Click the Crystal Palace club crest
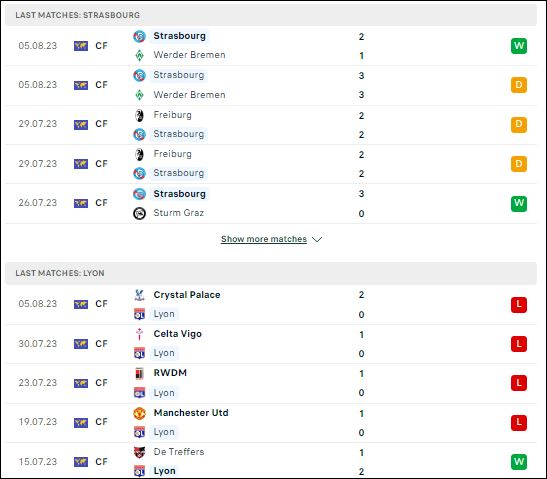This screenshot has width=547, height=479. (139, 295)
